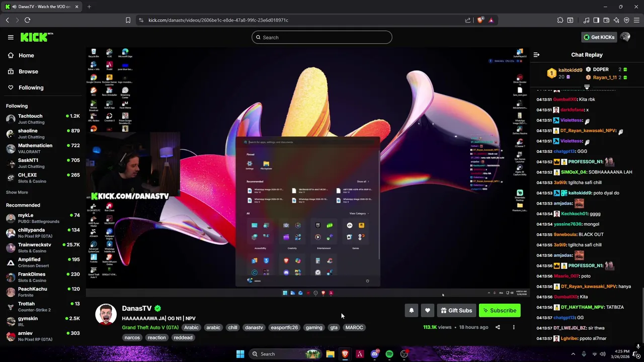Click the Brave Shields lion icon

pyautogui.click(x=480, y=20)
